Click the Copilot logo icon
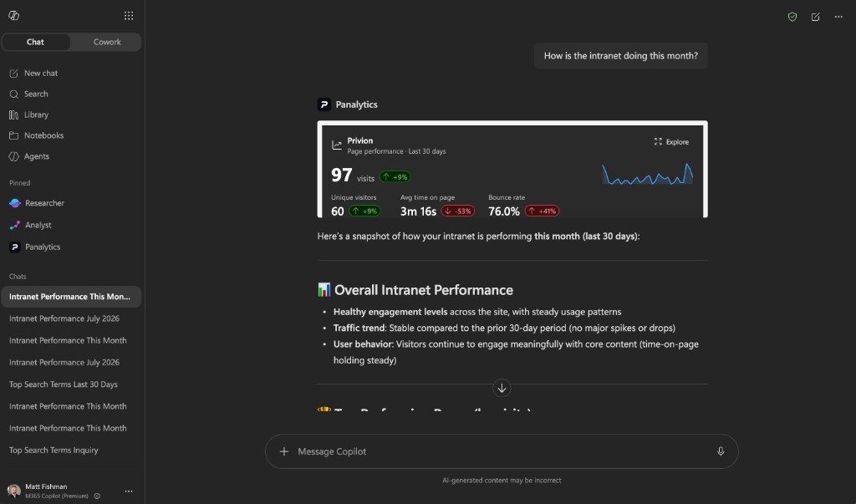Image resolution: width=856 pixels, height=504 pixels. click(13, 15)
